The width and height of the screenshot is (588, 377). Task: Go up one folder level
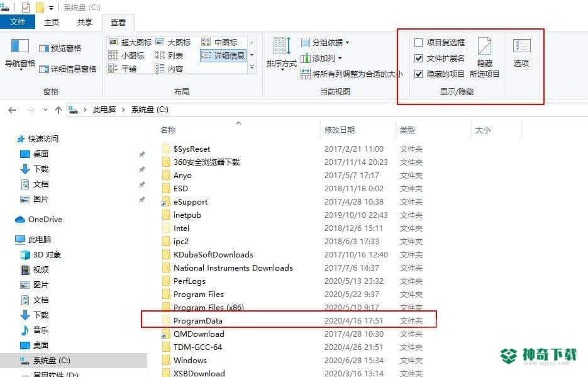coord(58,110)
